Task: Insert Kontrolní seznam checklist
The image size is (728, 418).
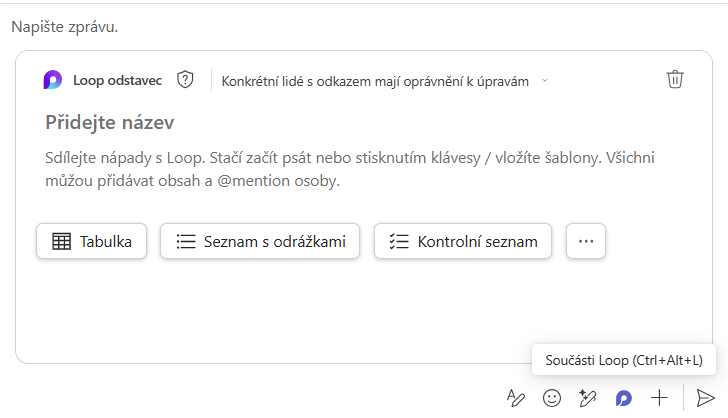Action: pos(463,241)
